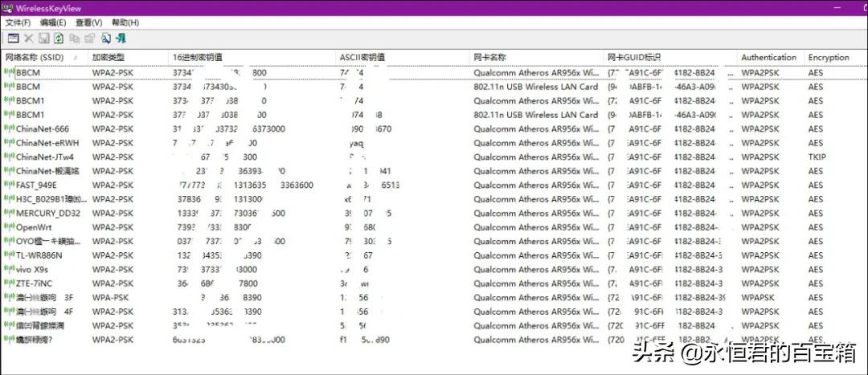The height and width of the screenshot is (375, 868).
Task: Click the wireless icon beside ZTE-7iNC
Action: [x=10, y=283]
